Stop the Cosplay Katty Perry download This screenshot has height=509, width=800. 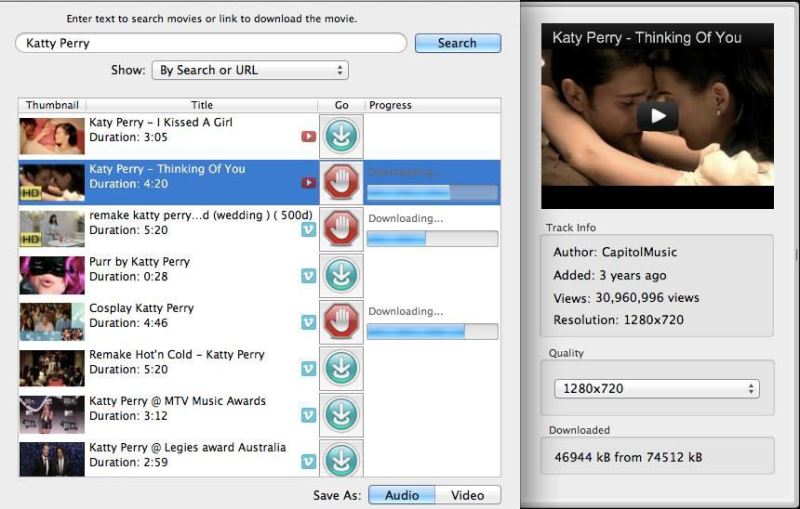point(341,322)
